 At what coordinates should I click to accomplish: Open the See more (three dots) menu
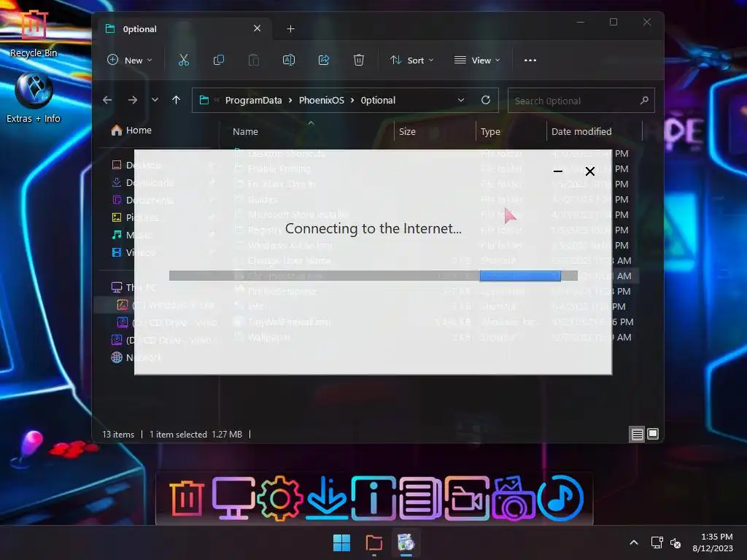click(x=530, y=60)
